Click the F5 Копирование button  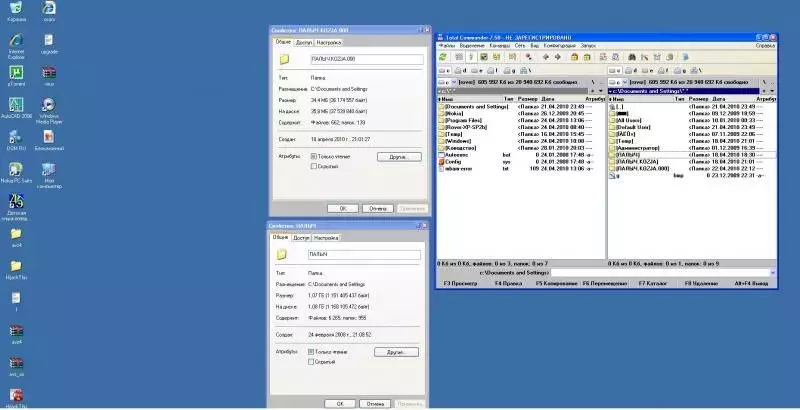556,283
